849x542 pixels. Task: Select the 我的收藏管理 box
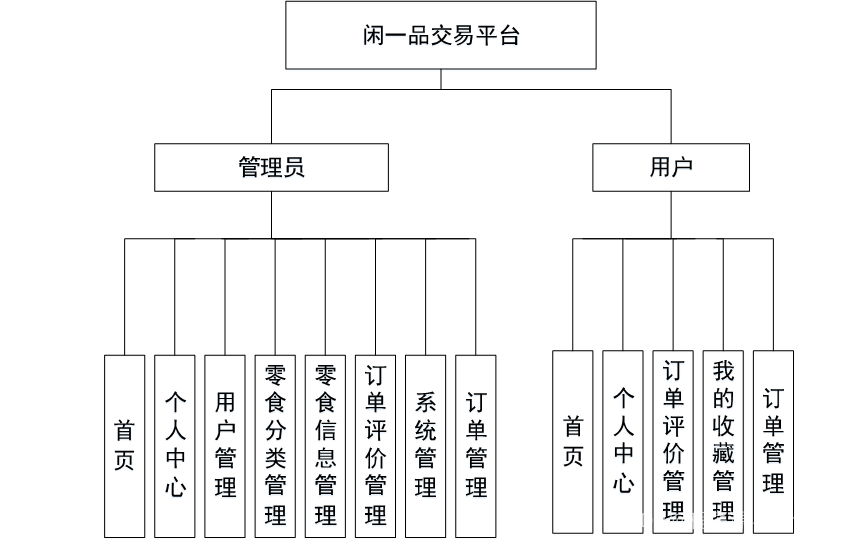pos(723,442)
